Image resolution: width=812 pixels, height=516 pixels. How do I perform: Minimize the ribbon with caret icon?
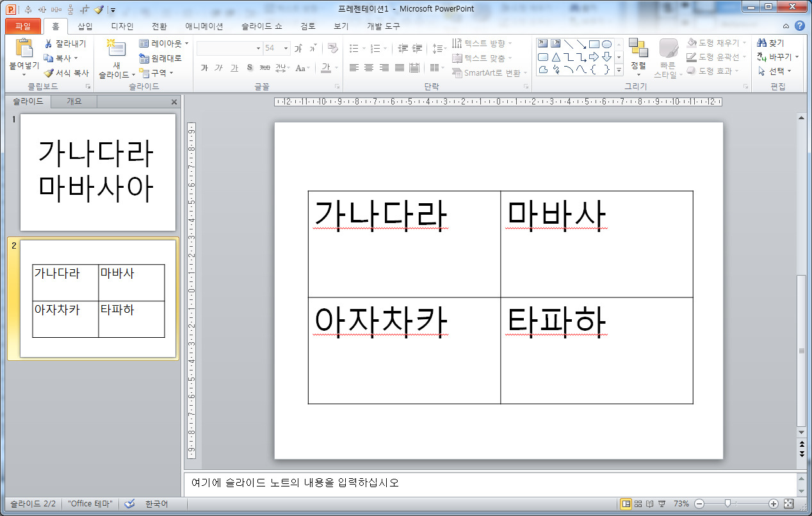tap(786, 26)
